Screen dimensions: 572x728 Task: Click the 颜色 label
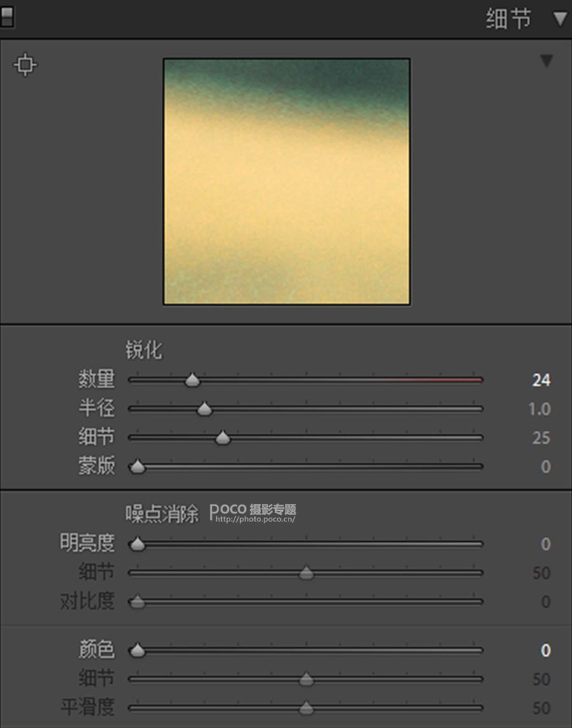pos(96,649)
